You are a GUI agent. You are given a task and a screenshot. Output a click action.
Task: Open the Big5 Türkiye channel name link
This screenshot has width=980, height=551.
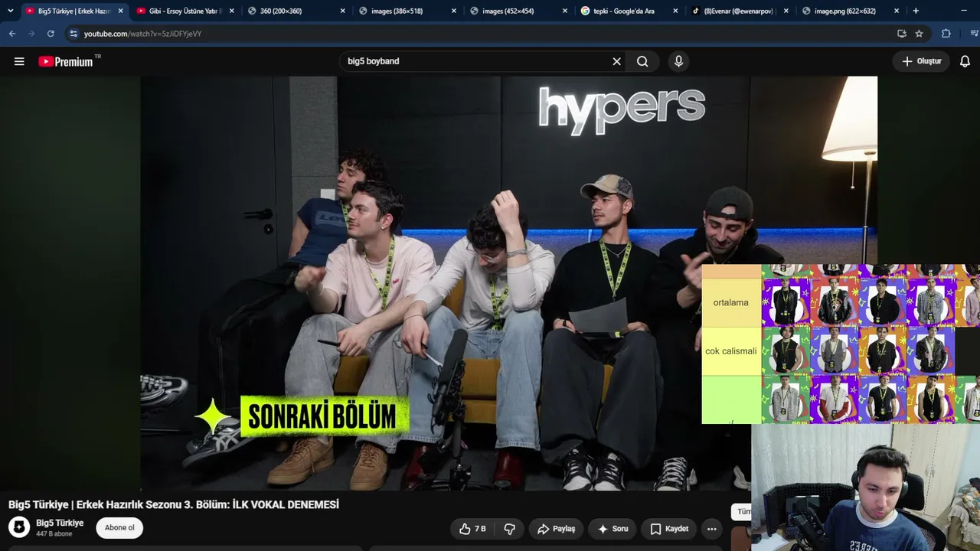(60, 523)
